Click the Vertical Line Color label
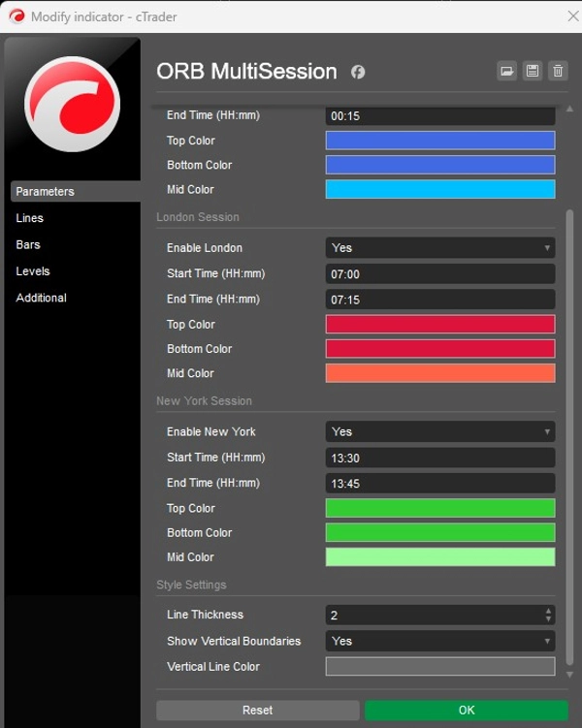Viewport: 582px width, 728px height. click(213, 667)
